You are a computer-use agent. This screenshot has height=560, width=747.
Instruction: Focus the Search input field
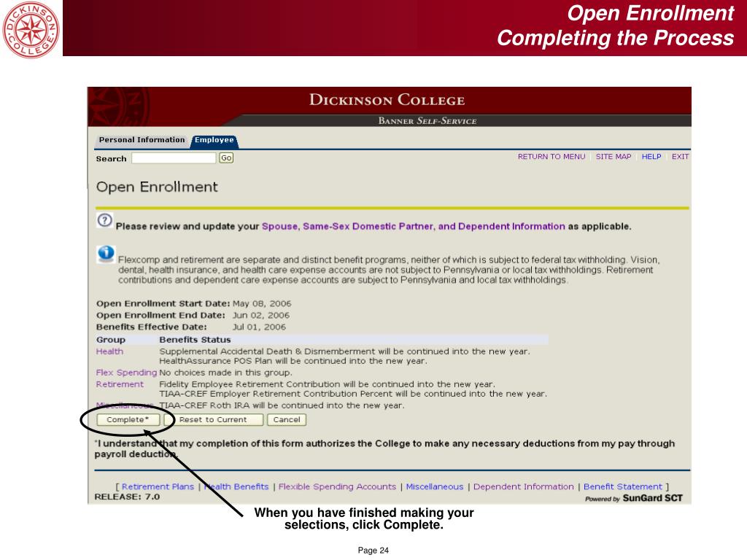tap(174, 158)
